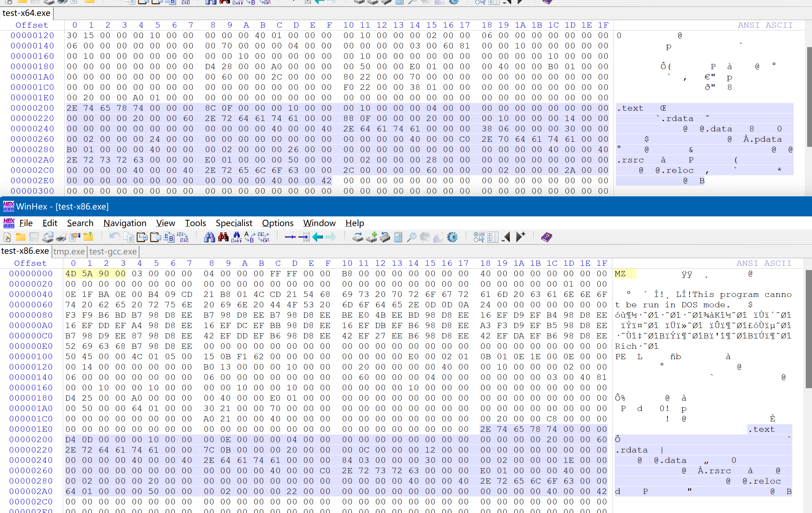
Task: Switch to the tmp.exe tab
Action: pos(69,251)
